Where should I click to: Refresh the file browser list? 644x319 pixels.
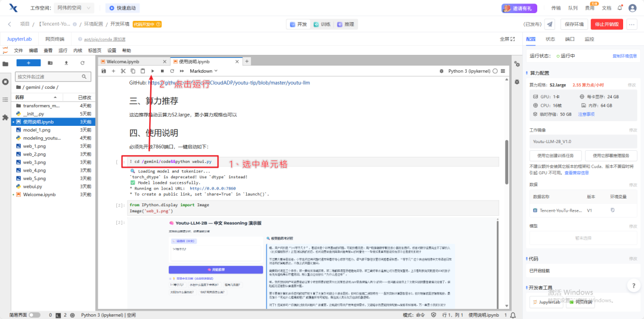coord(82,63)
